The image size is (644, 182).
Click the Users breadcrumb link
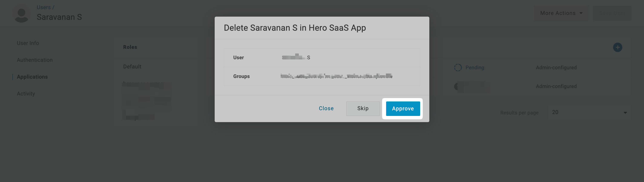43,7
